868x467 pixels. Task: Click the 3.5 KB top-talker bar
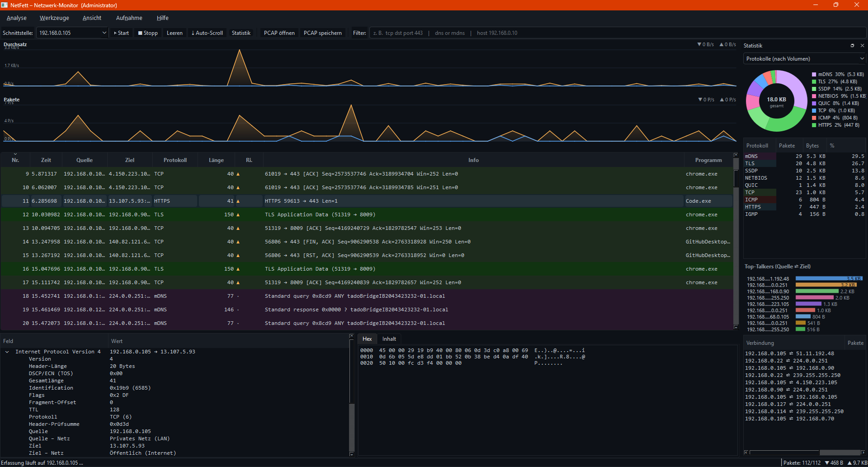(829, 279)
